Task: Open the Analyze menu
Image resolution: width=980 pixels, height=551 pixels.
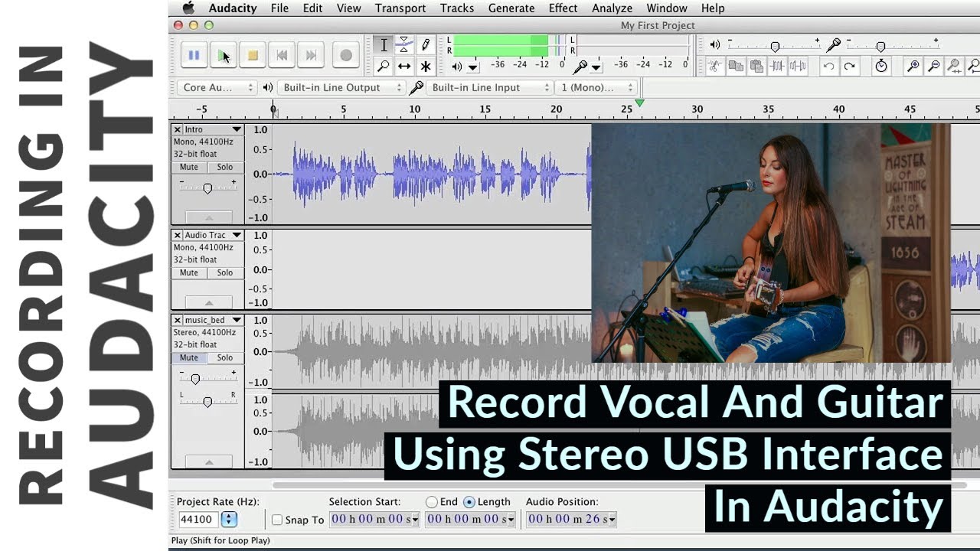Action: 612,8
